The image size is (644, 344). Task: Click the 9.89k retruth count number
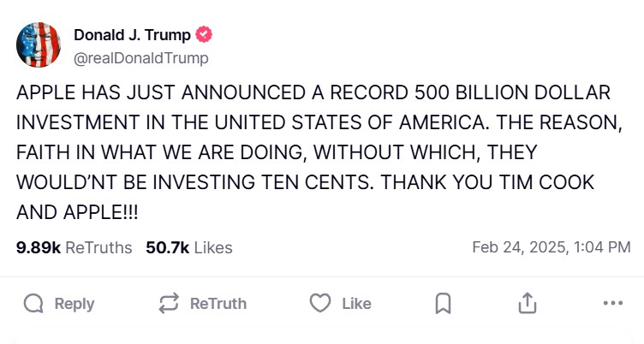(x=39, y=247)
